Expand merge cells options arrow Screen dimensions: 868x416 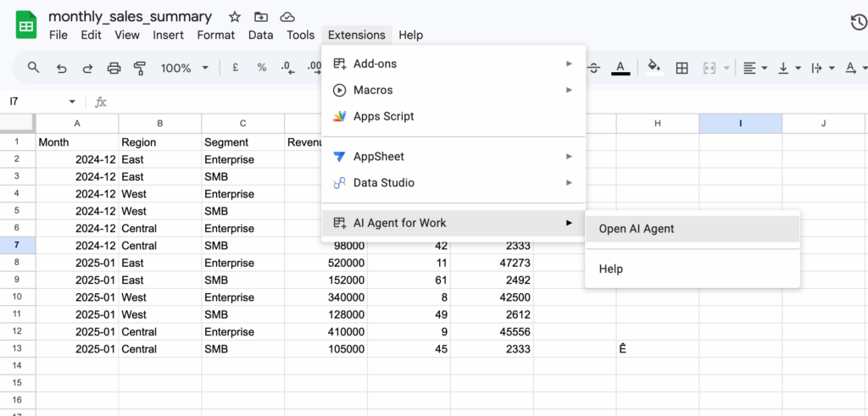(726, 68)
